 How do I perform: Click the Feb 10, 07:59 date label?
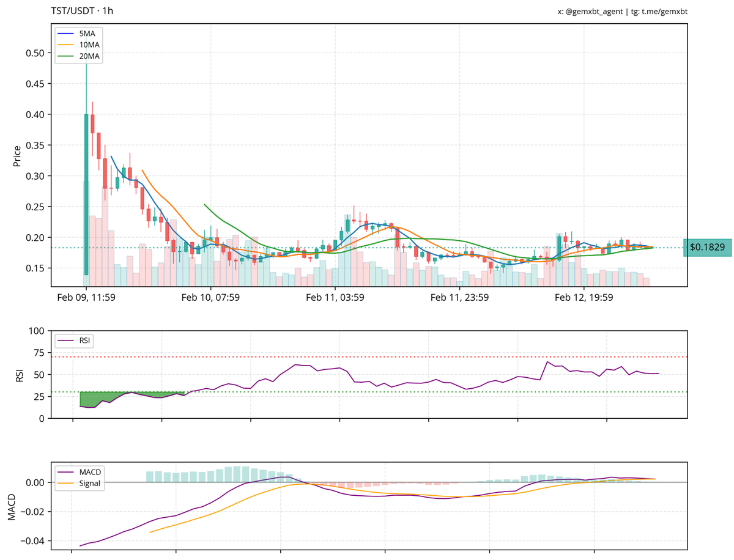[211, 298]
